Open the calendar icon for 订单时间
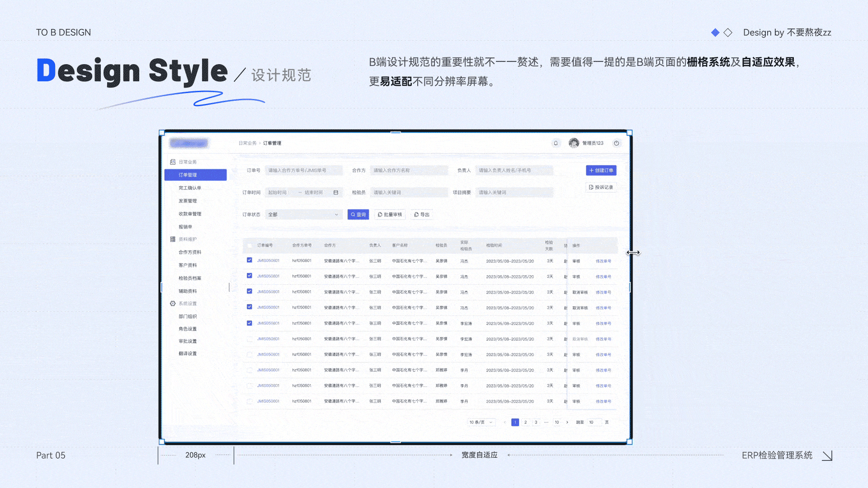 335,192
